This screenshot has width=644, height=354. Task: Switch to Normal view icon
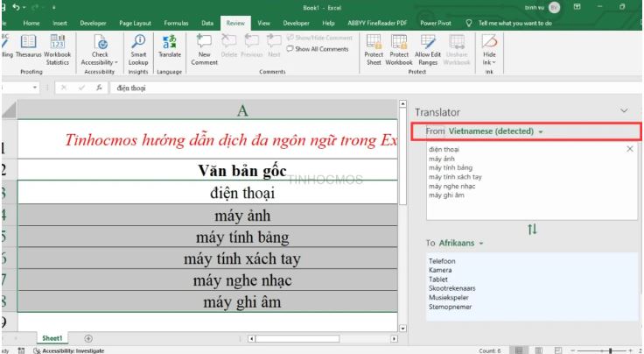coord(519,350)
